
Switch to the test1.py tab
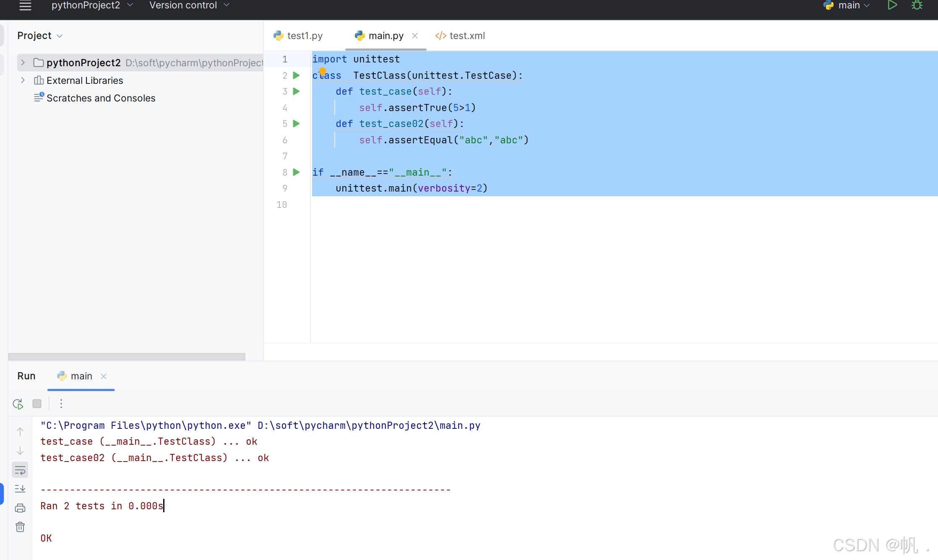pyautogui.click(x=304, y=36)
